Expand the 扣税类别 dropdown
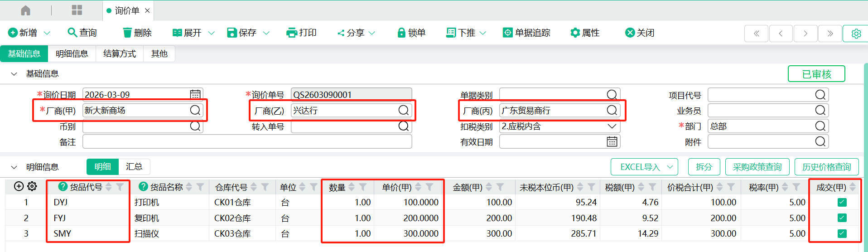 click(612, 126)
